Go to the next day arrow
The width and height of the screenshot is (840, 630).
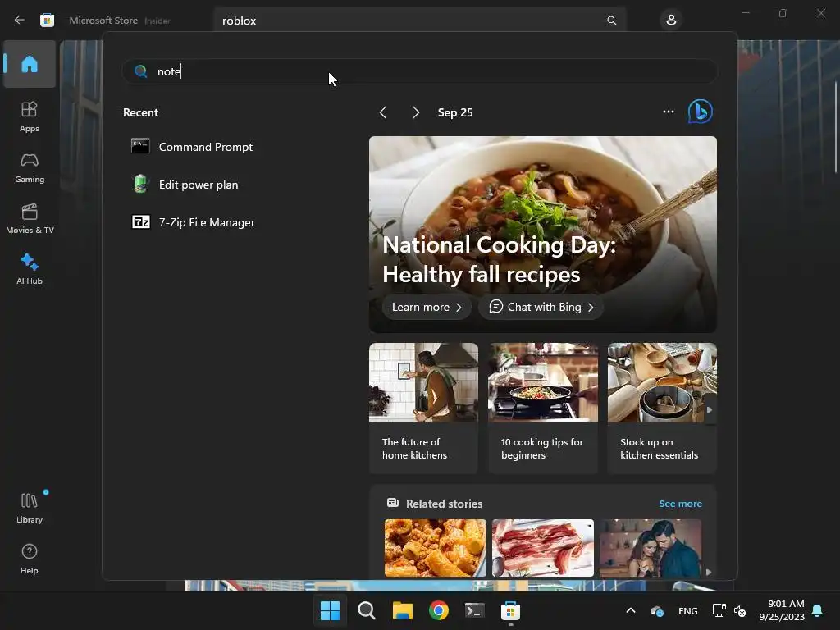point(416,112)
